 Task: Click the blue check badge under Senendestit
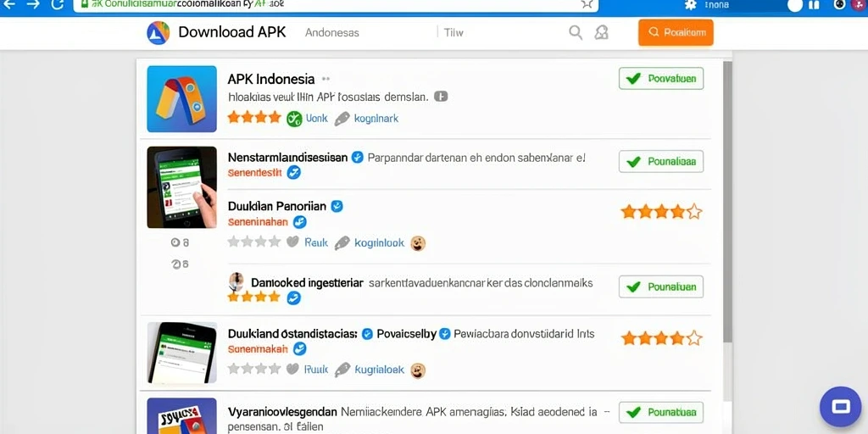[x=293, y=173]
